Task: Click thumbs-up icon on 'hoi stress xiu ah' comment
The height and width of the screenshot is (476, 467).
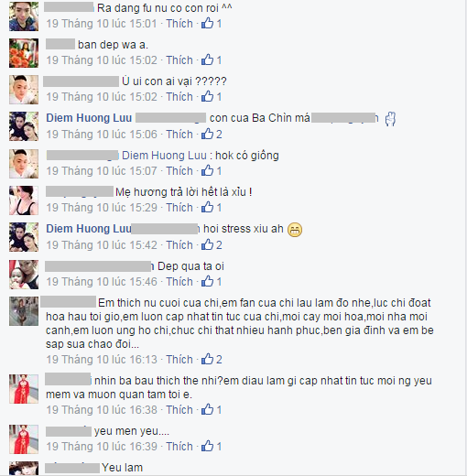Action: point(207,244)
